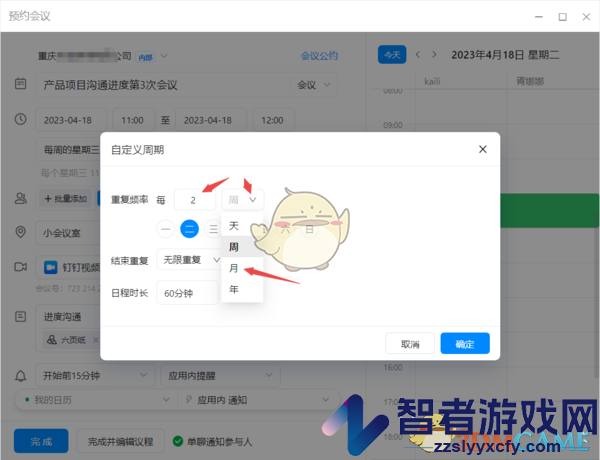Open the repeat unit dropdown showing 周
600x460 pixels.
coord(243,200)
